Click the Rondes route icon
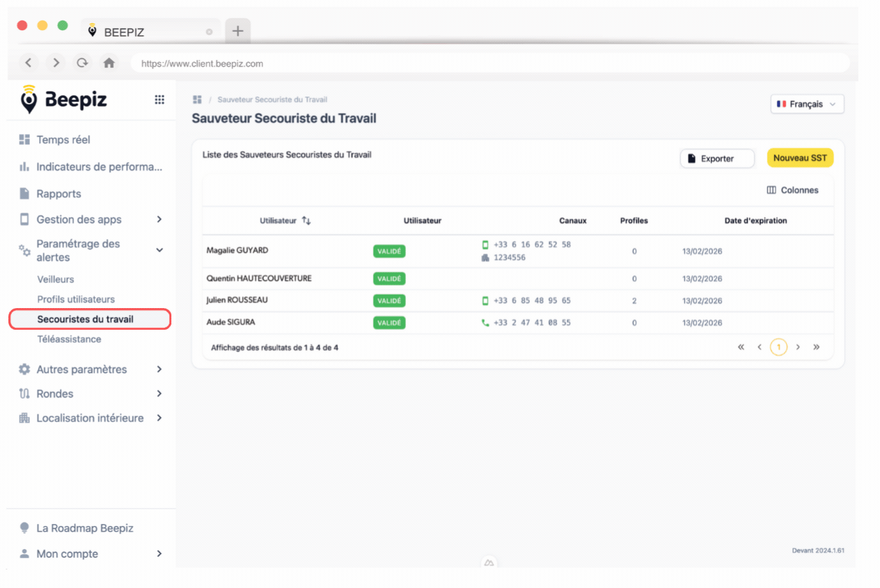Image resolution: width=880 pixels, height=588 pixels. coord(24,394)
